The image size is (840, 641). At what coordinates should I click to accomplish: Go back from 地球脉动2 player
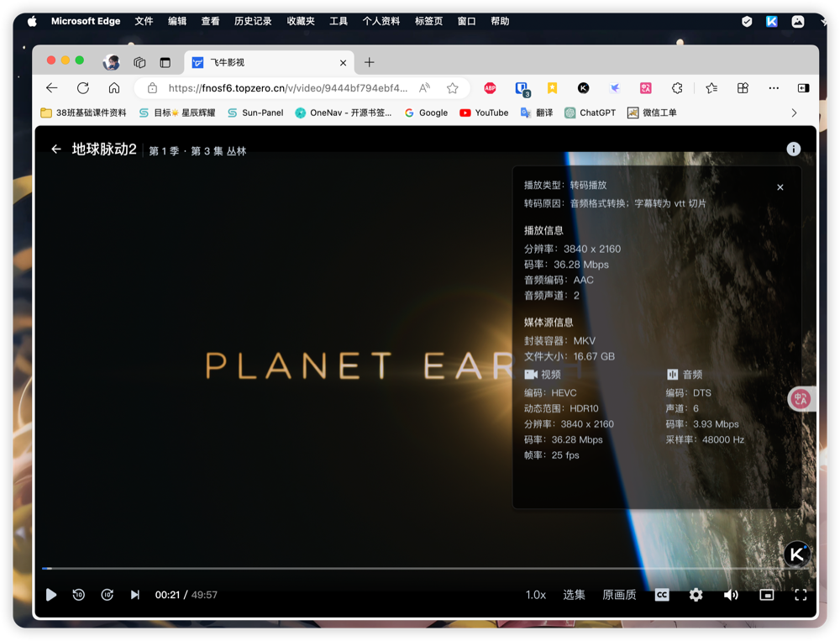pyautogui.click(x=56, y=149)
